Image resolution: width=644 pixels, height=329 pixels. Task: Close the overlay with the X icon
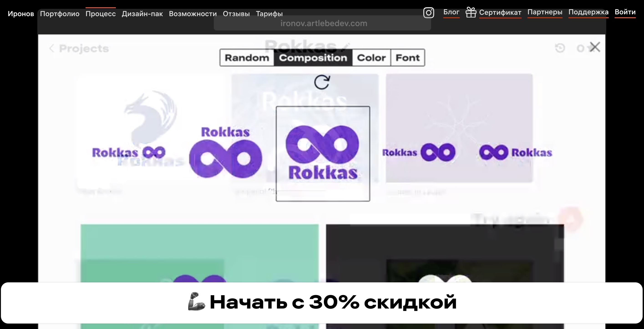595,47
